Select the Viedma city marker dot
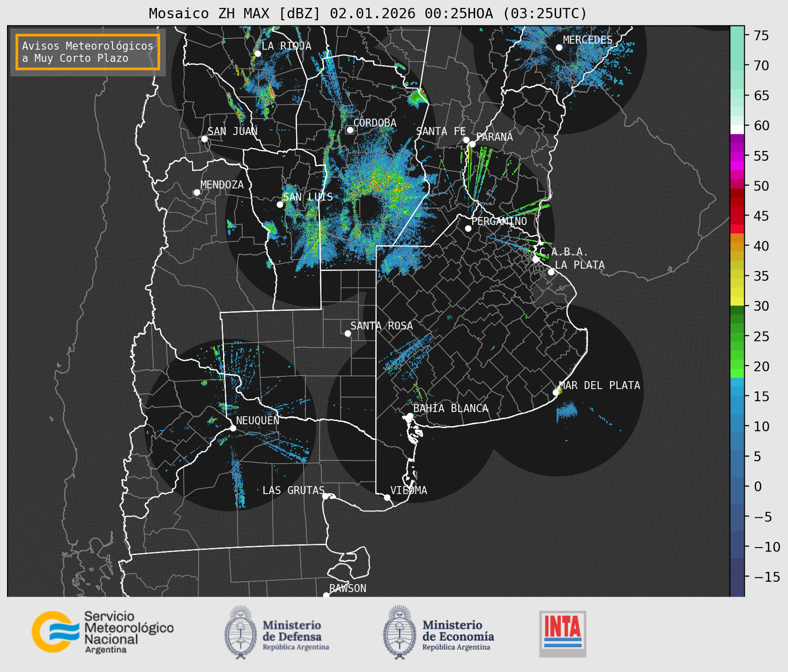Screen dimensions: 788x672 [387, 497]
